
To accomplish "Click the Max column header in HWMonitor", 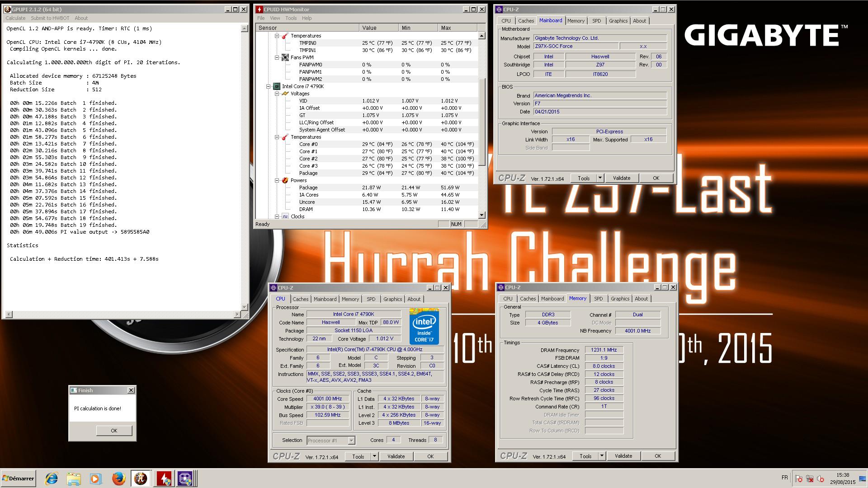I will [458, 28].
